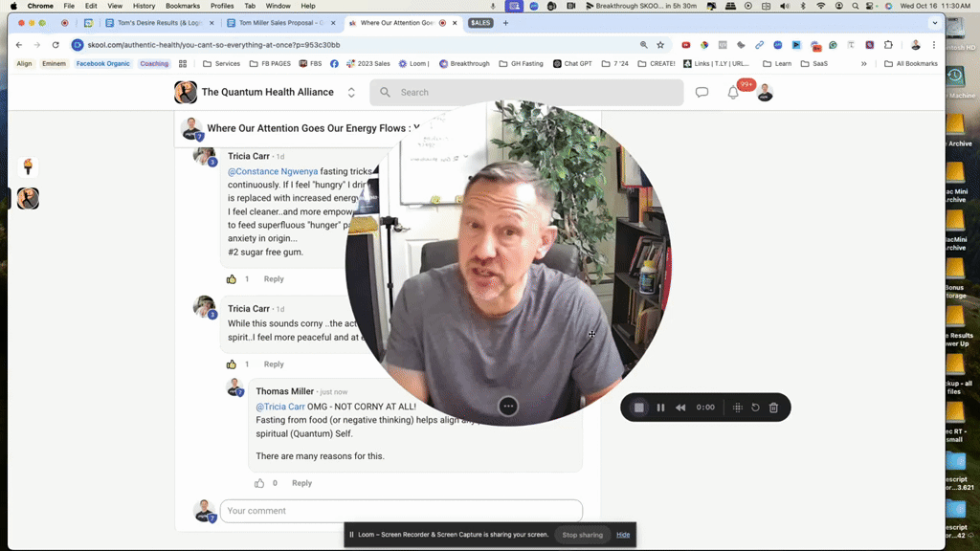Open the History menu
The height and width of the screenshot is (551, 980).
144,6
